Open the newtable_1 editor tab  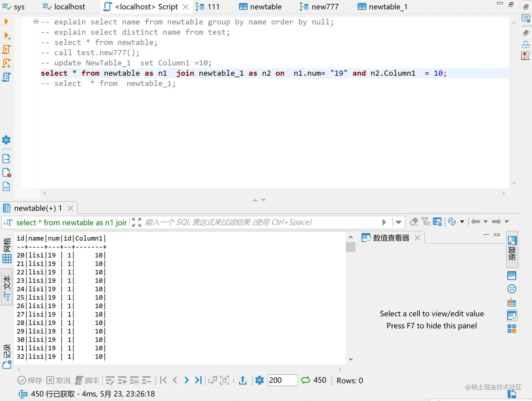(x=382, y=7)
